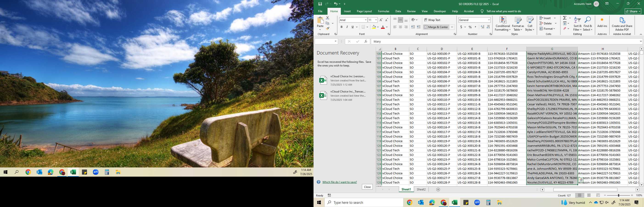
Task: Open Find & Select dropdown
Action: coord(588,24)
